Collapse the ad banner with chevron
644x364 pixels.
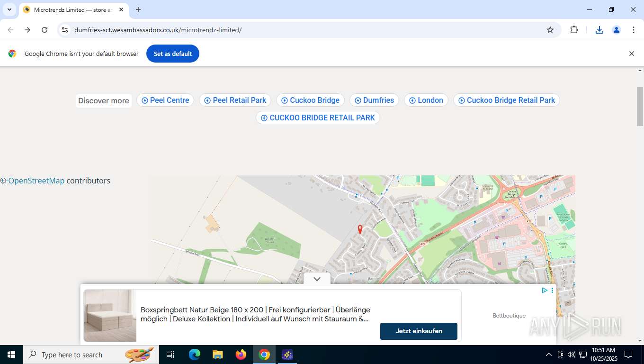pos(317,279)
